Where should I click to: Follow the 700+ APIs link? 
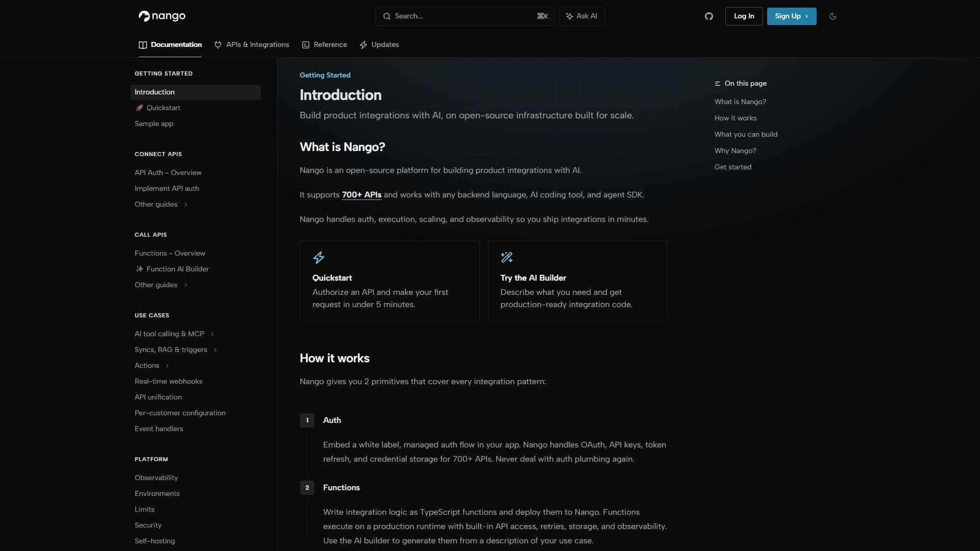[x=361, y=195]
